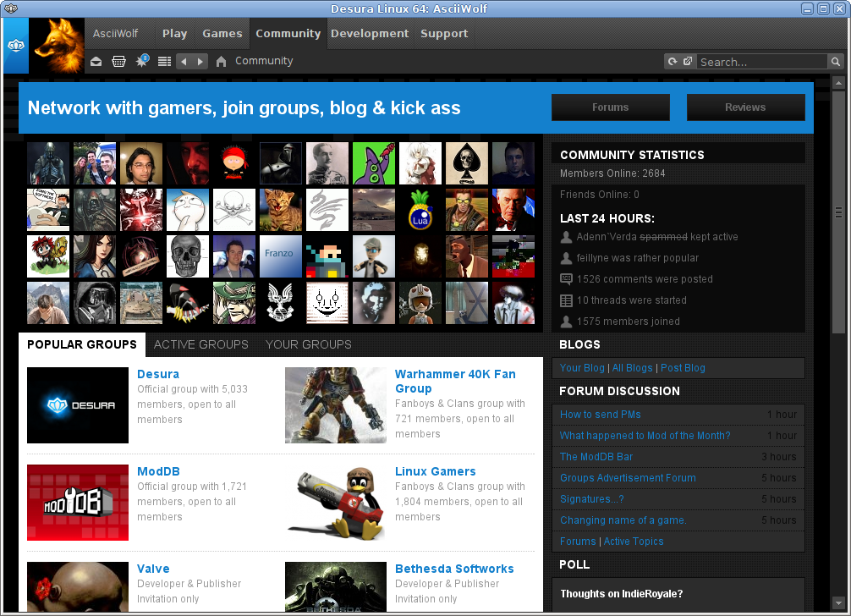The height and width of the screenshot is (616, 851).
Task: Open Your Blog link
Action: (x=582, y=368)
